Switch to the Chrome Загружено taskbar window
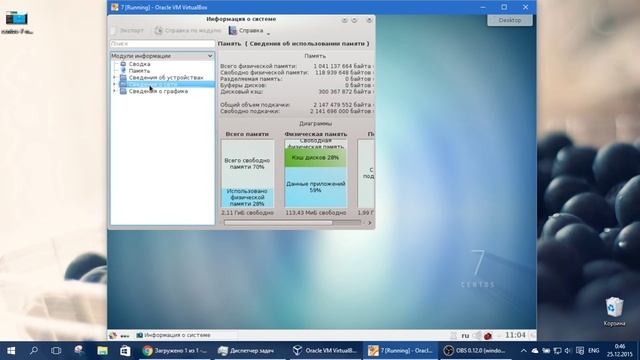The image size is (640, 360). [x=175, y=351]
